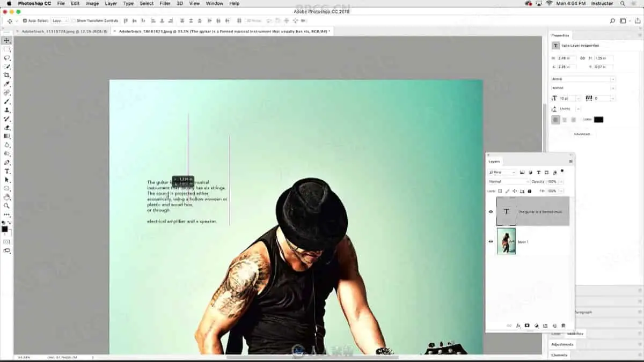Select the Ellipse shape tool
The height and width of the screenshot is (362, 644).
(7, 188)
